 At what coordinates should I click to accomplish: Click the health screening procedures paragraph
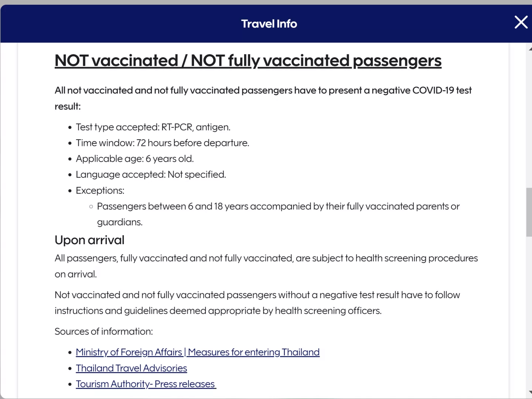click(266, 258)
